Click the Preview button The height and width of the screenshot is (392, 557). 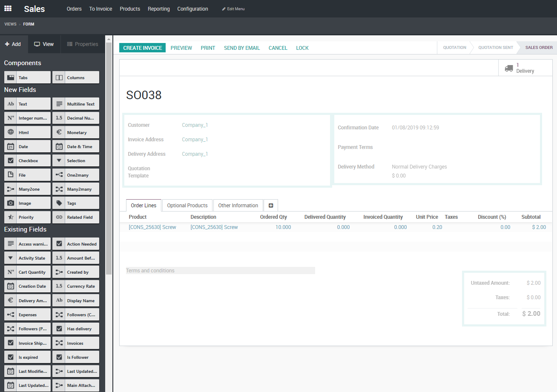pyautogui.click(x=181, y=48)
